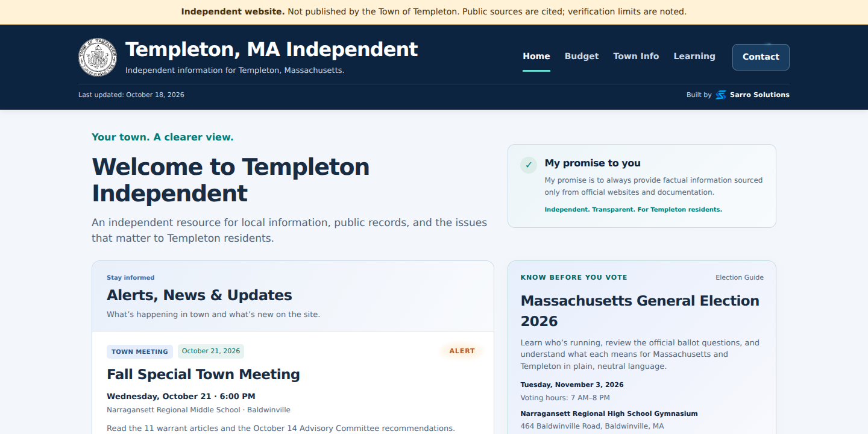Go to the Town Info page
The height and width of the screenshot is (434, 868).
click(x=636, y=56)
